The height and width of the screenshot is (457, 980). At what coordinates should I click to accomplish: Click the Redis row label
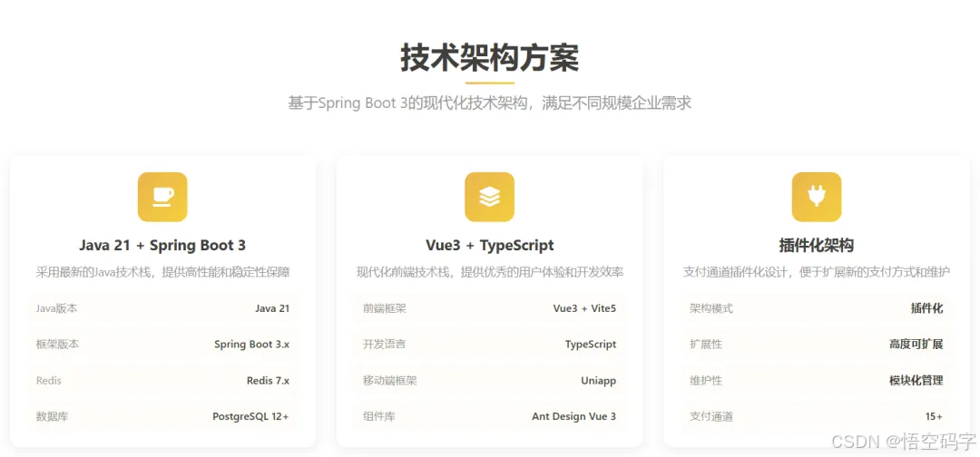(49, 380)
